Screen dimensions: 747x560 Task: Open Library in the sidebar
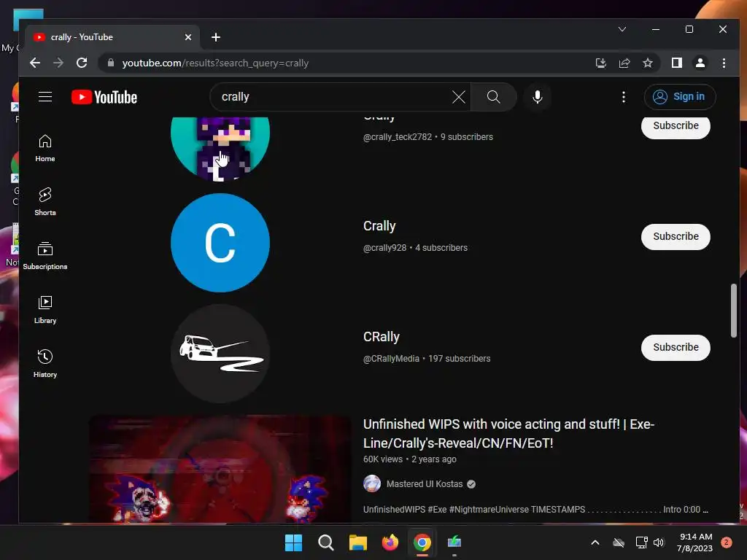tap(45, 310)
